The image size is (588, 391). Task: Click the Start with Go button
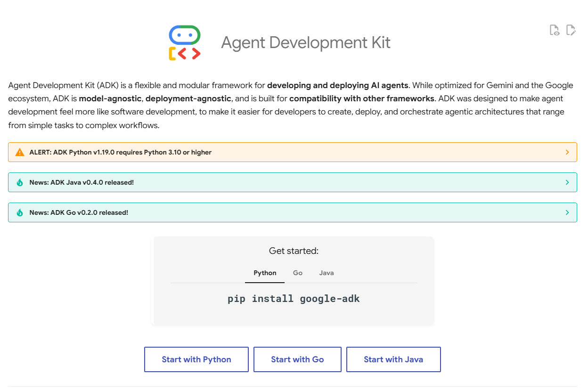coord(297,359)
